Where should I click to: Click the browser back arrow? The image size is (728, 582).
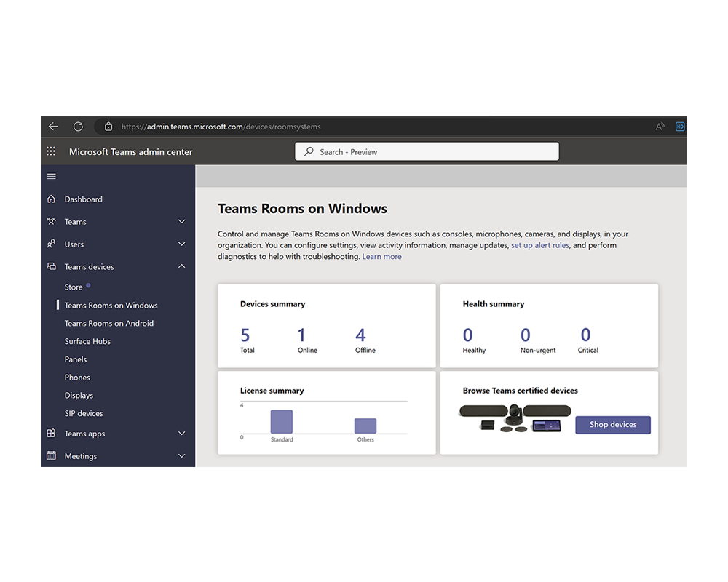click(x=53, y=127)
